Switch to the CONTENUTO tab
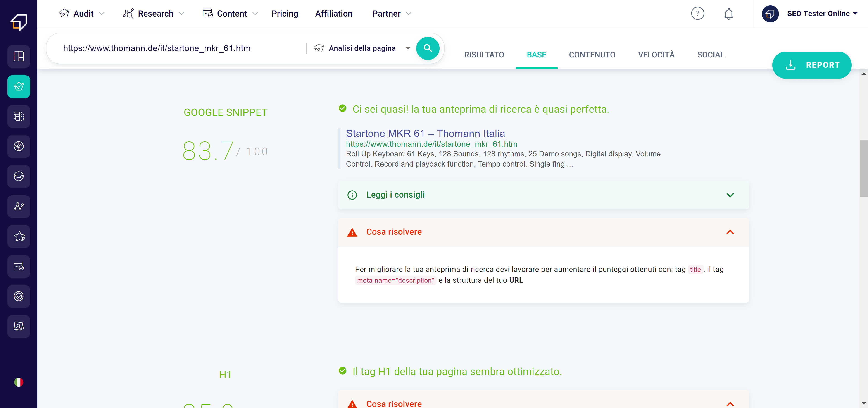 [x=592, y=55]
